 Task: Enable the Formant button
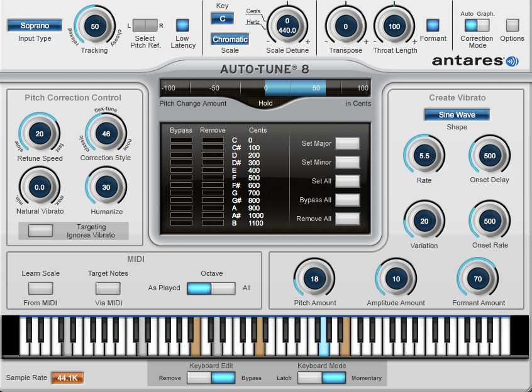432,26
